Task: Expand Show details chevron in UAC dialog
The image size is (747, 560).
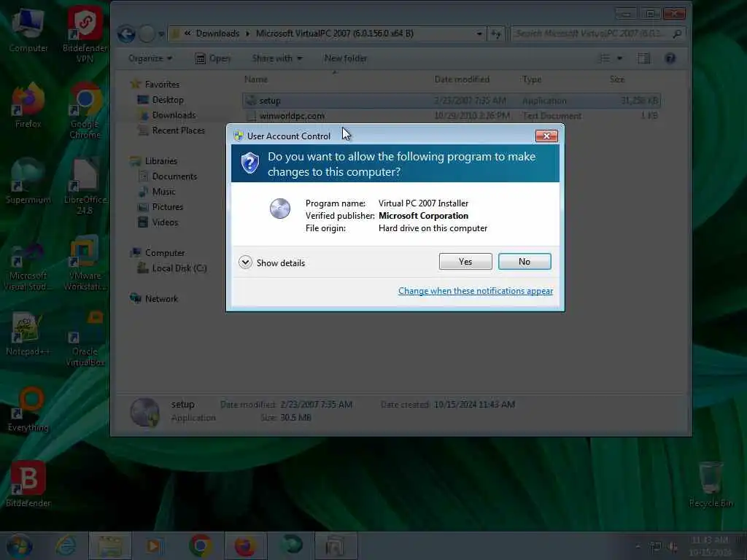Action: point(245,262)
